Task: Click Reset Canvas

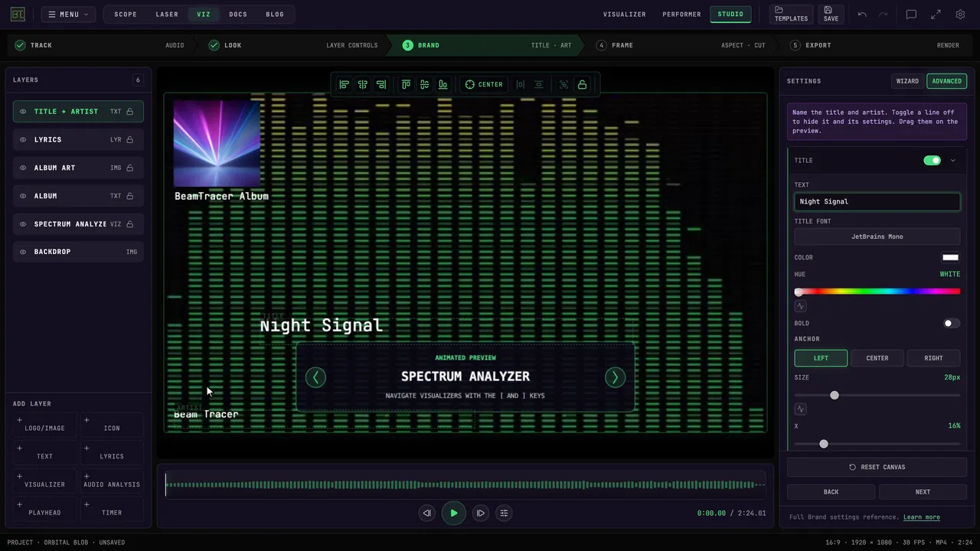Action: [877, 468]
